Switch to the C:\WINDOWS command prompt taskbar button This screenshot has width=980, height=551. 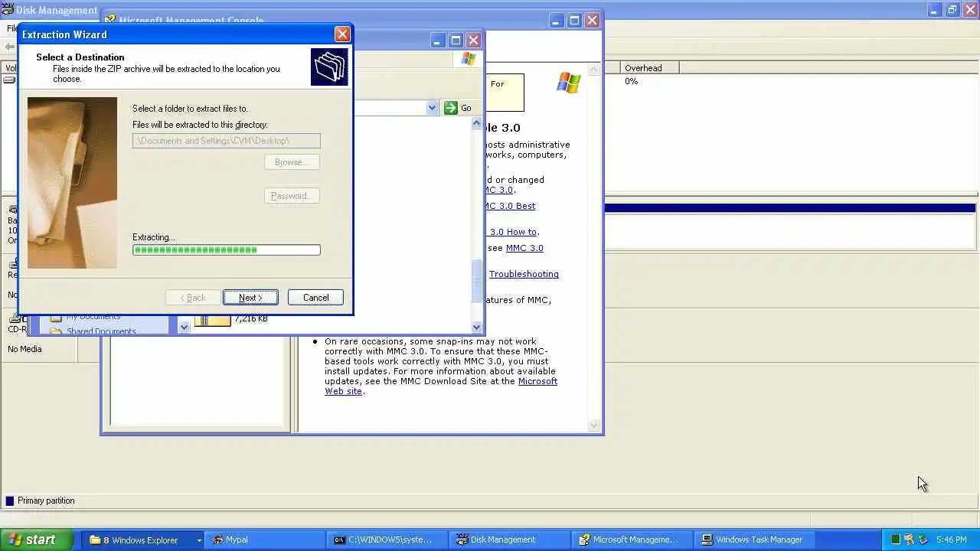(x=386, y=540)
